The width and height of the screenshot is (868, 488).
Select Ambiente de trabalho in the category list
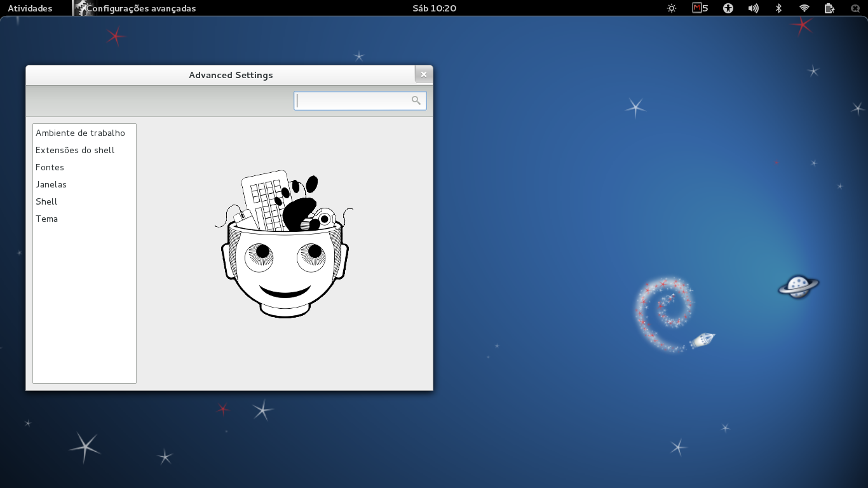(80, 133)
